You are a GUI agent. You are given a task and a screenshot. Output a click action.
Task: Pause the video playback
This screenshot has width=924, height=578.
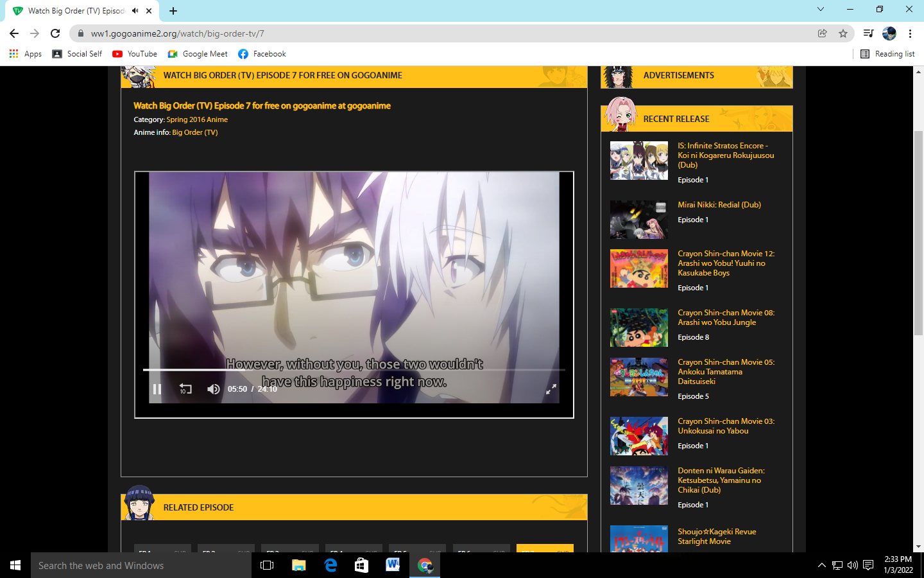(x=157, y=389)
